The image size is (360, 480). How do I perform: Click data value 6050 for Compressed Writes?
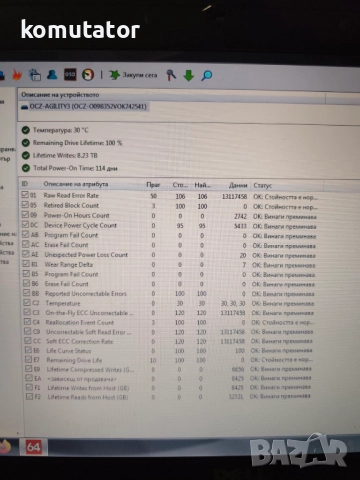[238, 369]
